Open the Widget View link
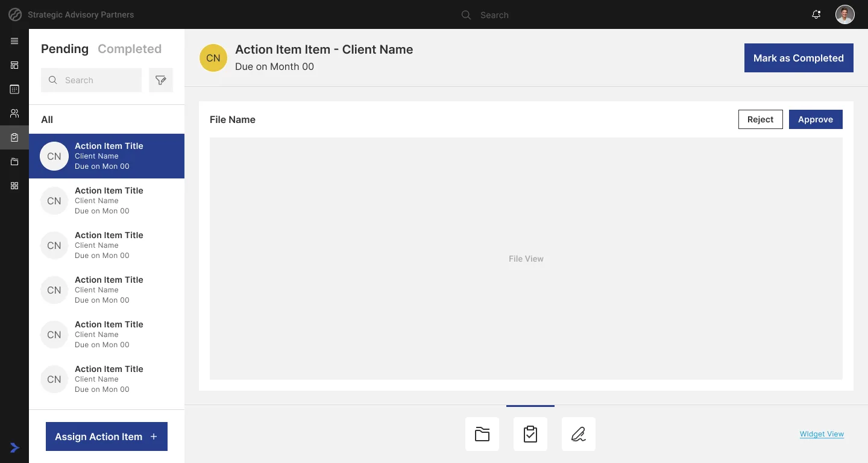The image size is (868, 463). (x=822, y=434)
